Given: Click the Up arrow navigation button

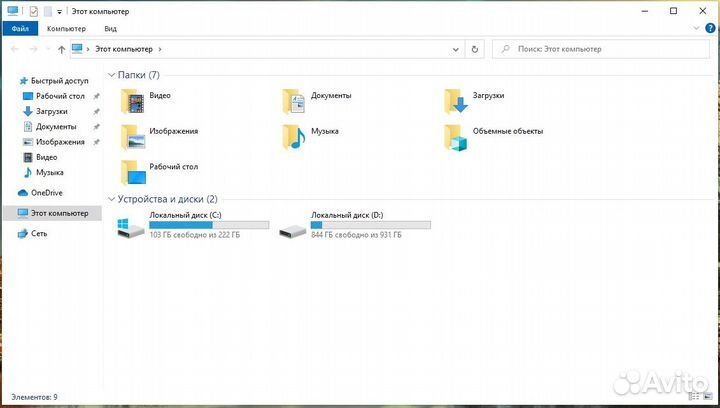Looking at the screenshot, I should click(x=62, y=48).
